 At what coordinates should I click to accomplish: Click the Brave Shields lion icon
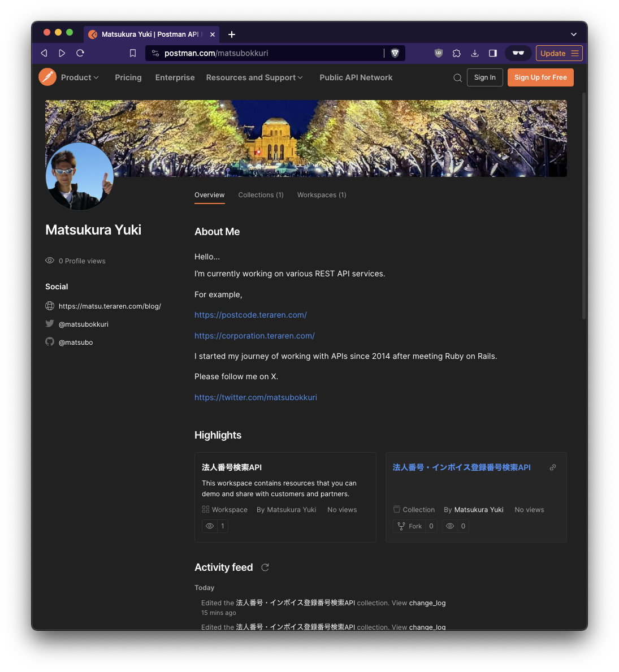[395, 53]
